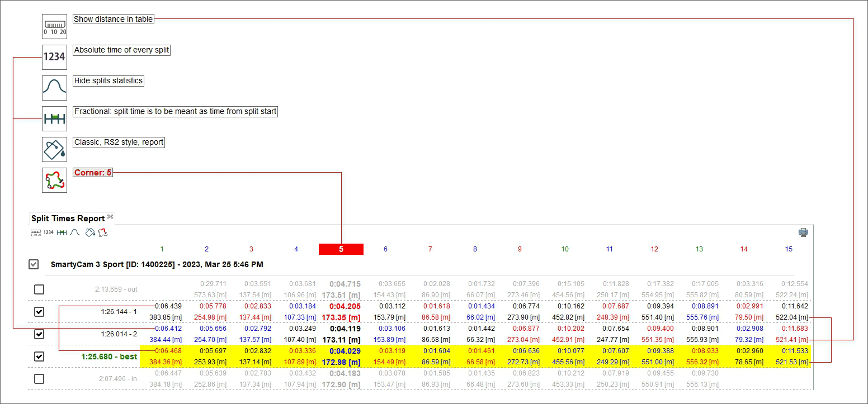Click red split time 0:06.468 on best lap
868x404 pixels.
click(168, 351)
